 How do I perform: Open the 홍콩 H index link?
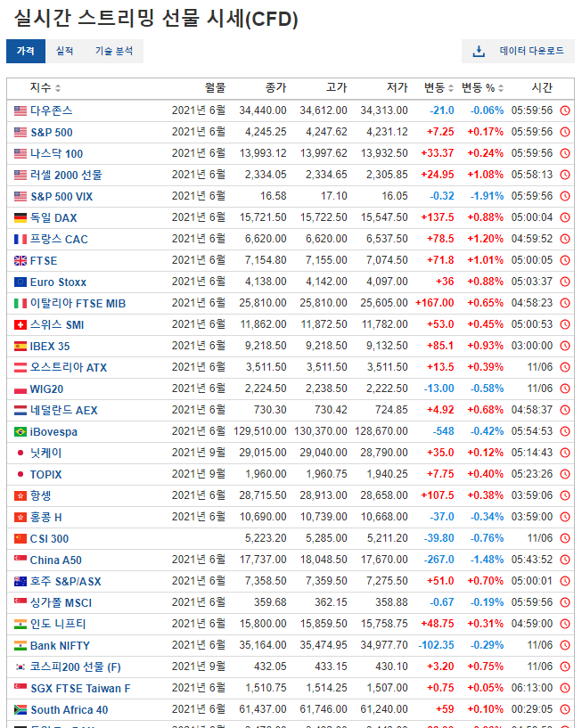tap(46, 517)
